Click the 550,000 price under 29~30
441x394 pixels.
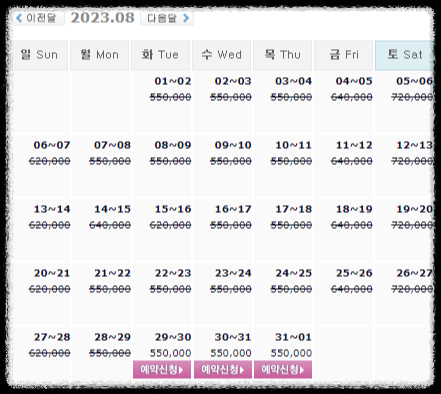pyautogui.click(x=170, y=353)
